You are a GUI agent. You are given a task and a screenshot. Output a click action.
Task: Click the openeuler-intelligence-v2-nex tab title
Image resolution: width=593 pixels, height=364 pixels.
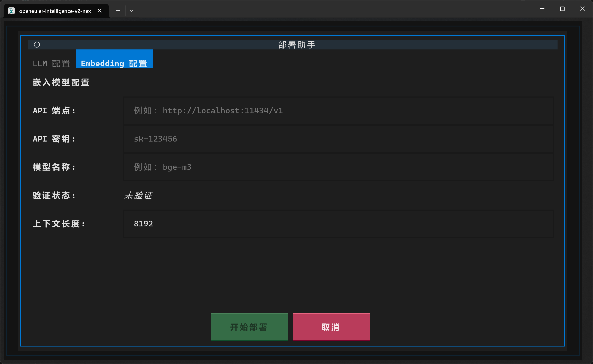[55, 10]
